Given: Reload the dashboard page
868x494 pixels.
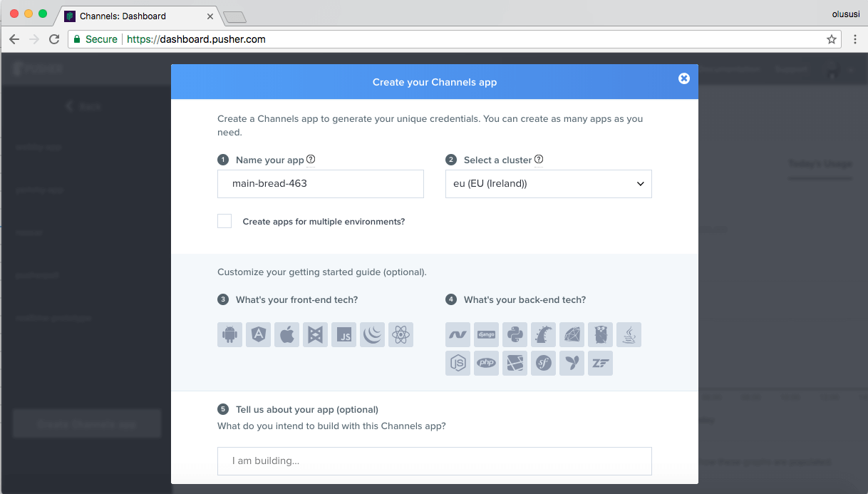Looking at the screenshot, I should 54,39.
